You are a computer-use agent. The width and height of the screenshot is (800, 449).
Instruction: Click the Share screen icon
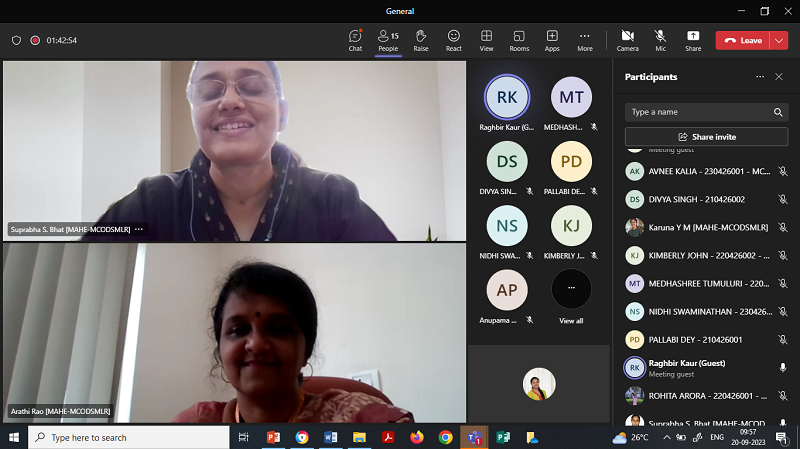(x=693, y=40)
